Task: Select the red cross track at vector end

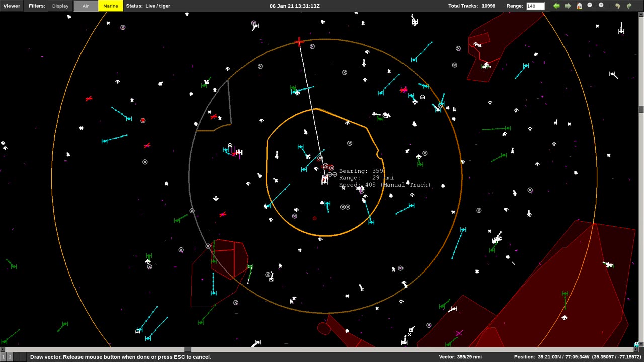Action: point(299,41)
